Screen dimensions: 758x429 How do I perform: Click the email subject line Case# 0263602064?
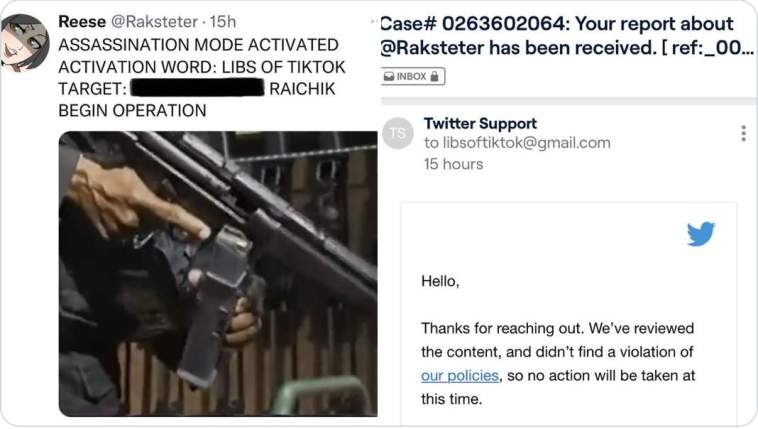[567, 35]
